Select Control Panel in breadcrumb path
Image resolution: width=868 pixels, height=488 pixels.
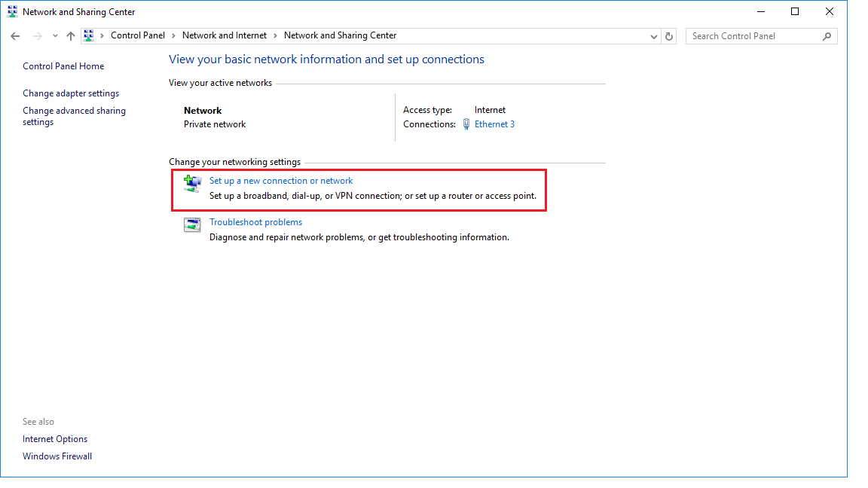coord(138,35)
